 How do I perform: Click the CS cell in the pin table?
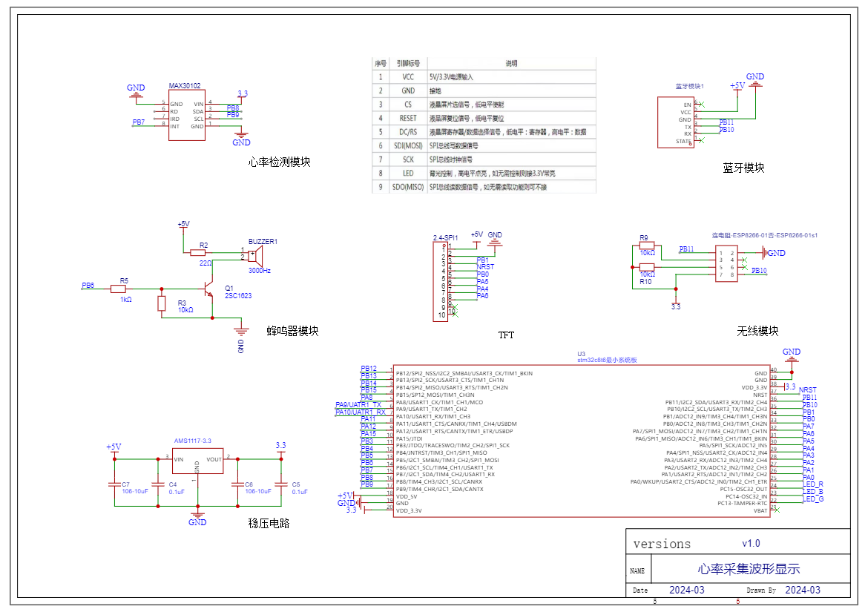[x=408, y=105]
